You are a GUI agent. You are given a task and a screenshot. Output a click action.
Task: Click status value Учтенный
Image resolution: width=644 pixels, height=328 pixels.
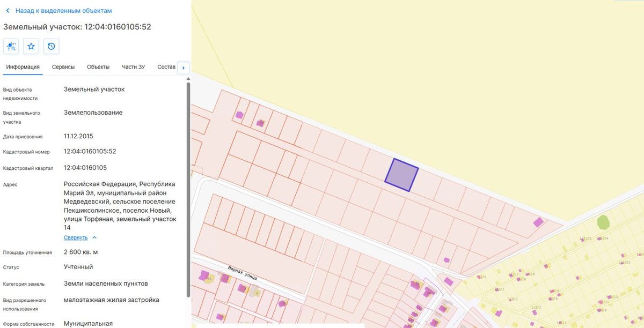pos(78,266)
